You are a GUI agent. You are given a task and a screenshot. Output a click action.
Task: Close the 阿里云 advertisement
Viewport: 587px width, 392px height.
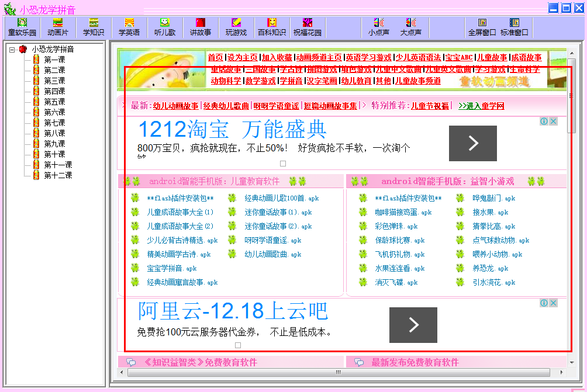click(553, 303)
